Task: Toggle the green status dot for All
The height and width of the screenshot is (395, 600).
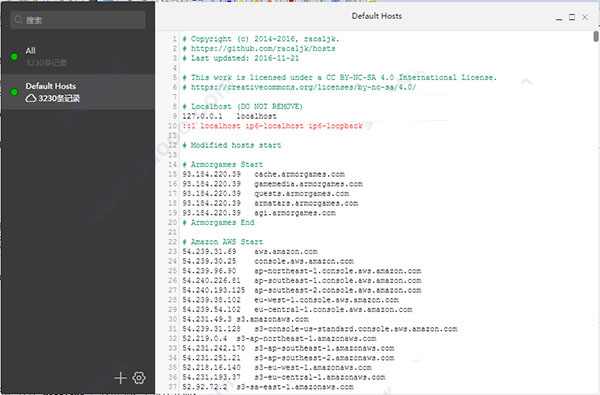Action: pyautogui.click(x=14, y=57)
